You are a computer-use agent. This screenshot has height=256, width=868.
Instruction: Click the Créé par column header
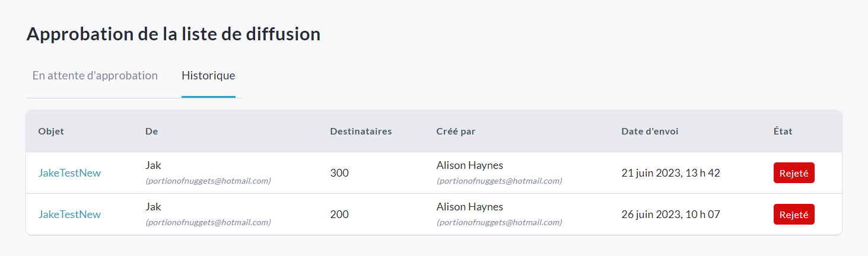point(456,132)
